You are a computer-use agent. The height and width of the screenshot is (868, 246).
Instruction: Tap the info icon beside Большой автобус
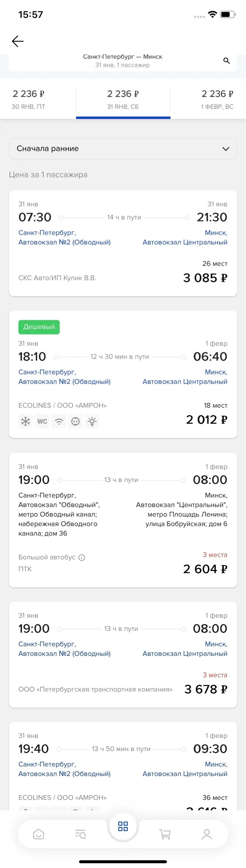(x=82, y=558)
